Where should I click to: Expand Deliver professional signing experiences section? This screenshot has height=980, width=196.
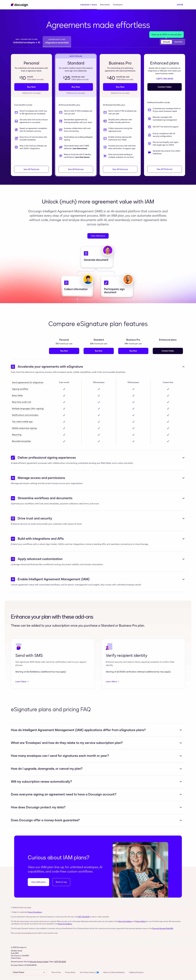[183, 458]
